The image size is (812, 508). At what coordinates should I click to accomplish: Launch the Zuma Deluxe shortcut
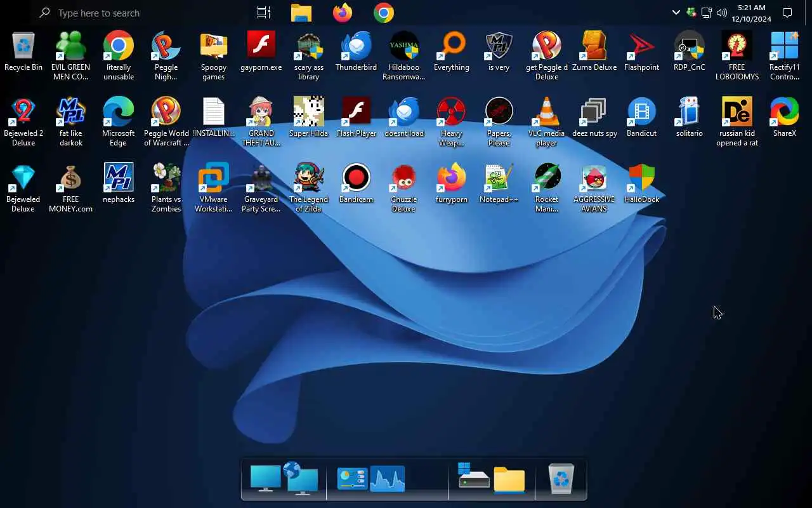pyautogui.click(x=594, y=52)
